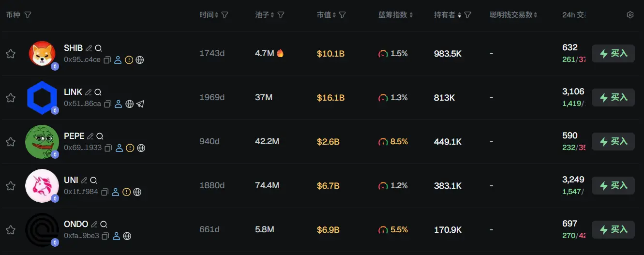Screen dimensions: 644x255
Task: Open the 市值 filter funnel
Action: pyautogui.click(x=342, y=15)
